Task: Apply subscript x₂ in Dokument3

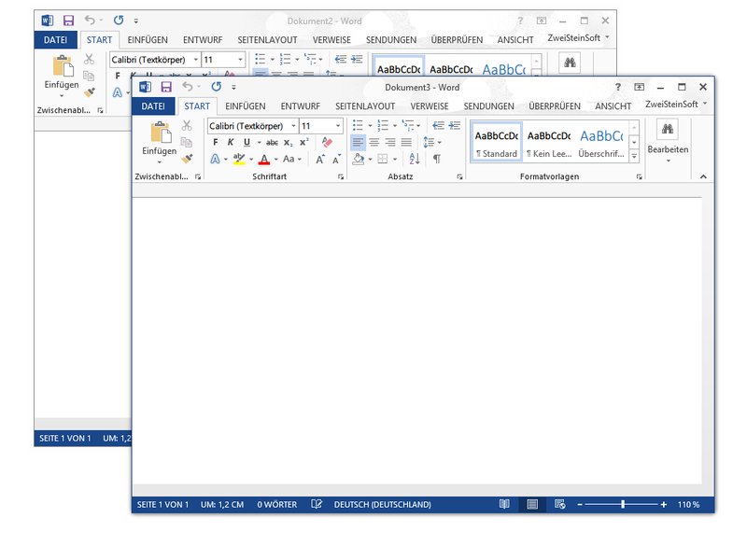Action: click(x=288, y=143)
